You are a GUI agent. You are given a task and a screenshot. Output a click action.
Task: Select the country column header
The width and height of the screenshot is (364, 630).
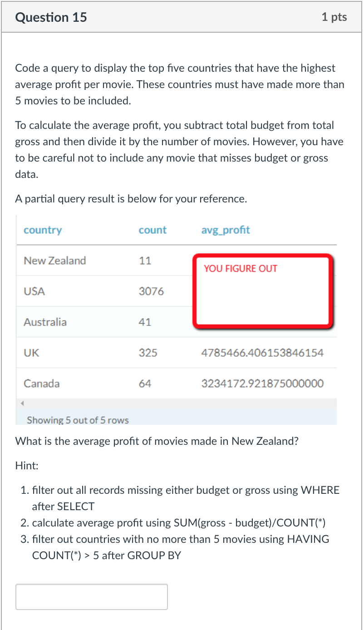tap(43, 230)
